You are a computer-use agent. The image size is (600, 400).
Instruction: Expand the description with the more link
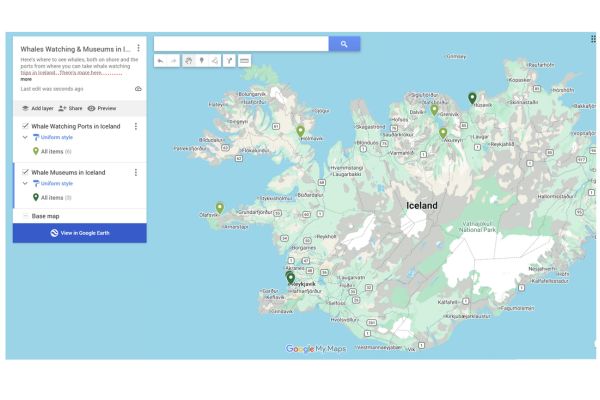click(26, 79)
